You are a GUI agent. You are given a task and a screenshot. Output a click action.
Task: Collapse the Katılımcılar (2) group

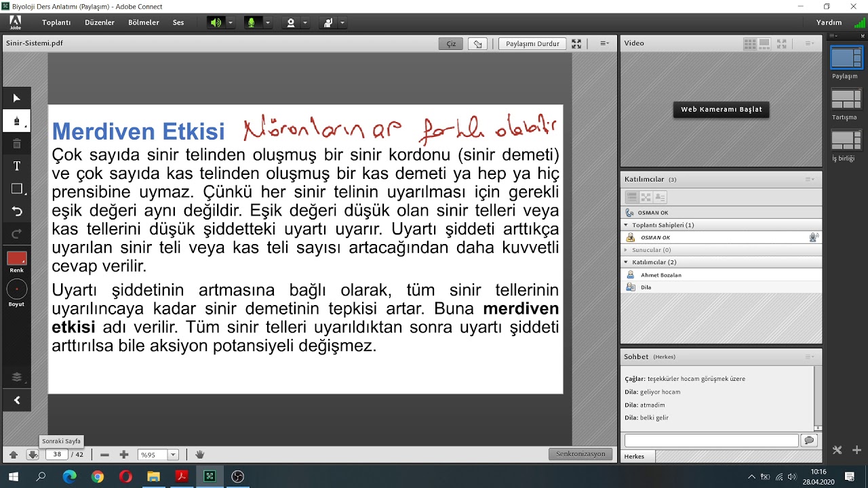[627, 262]
